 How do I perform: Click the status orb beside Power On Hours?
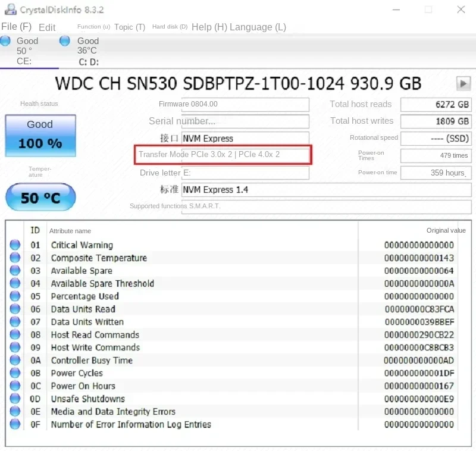(15, 386)
